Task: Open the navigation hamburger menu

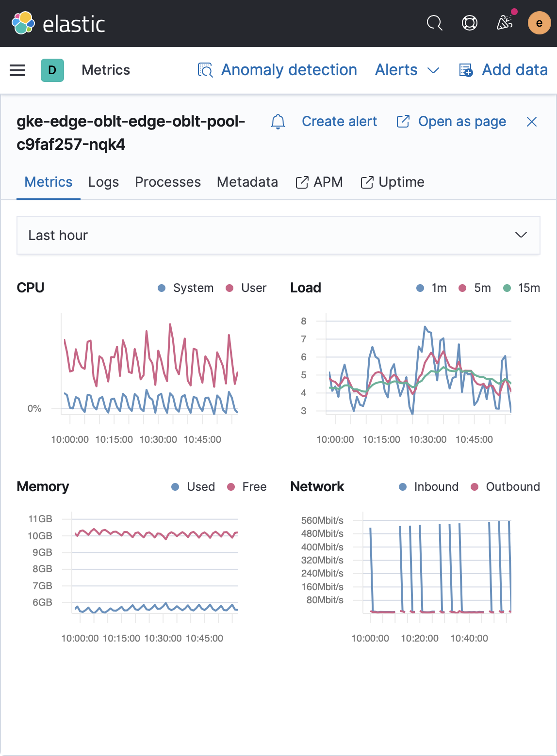Action: tap(17, 70)
